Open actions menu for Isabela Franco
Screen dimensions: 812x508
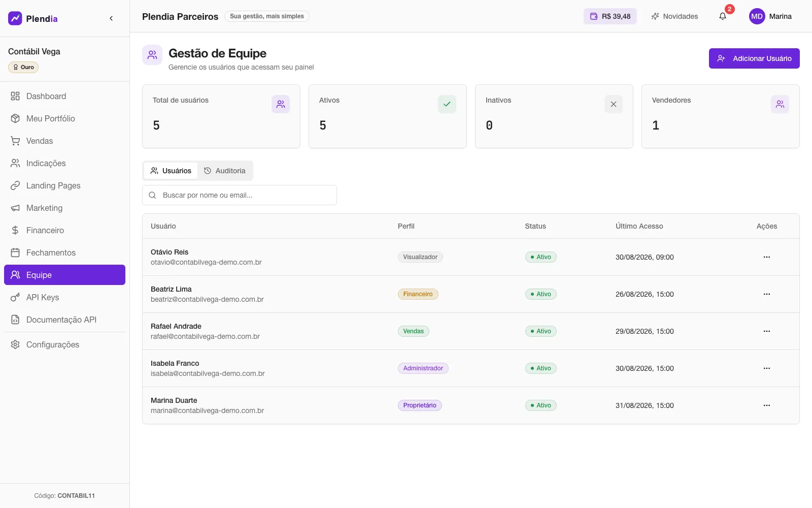[767, 368]
